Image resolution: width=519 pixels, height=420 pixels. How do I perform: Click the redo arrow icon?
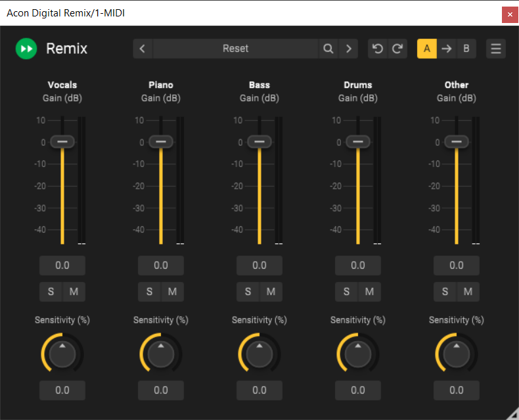(397, 49)
